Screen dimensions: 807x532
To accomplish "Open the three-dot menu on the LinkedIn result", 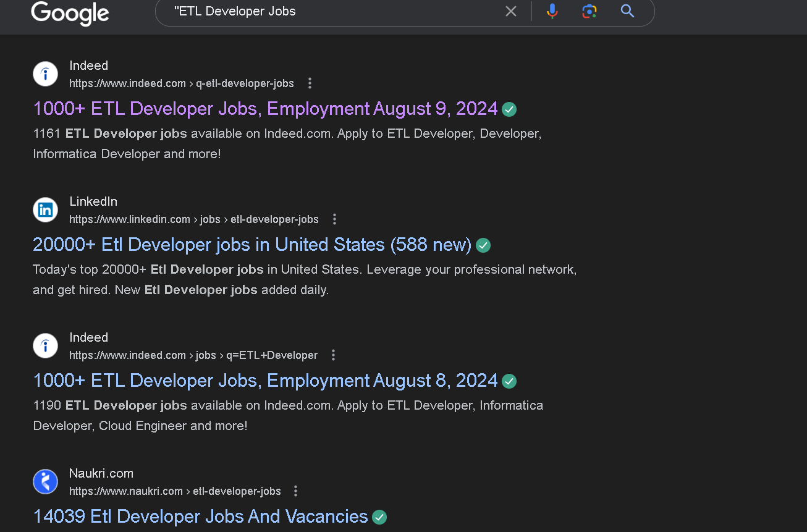I will click(334, 219).
